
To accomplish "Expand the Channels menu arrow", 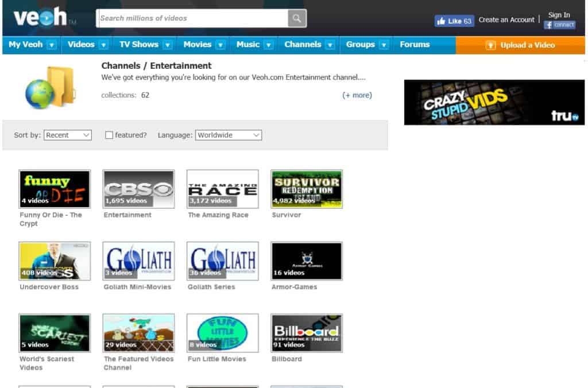I will pyautogui.click(x=330, y=45).
